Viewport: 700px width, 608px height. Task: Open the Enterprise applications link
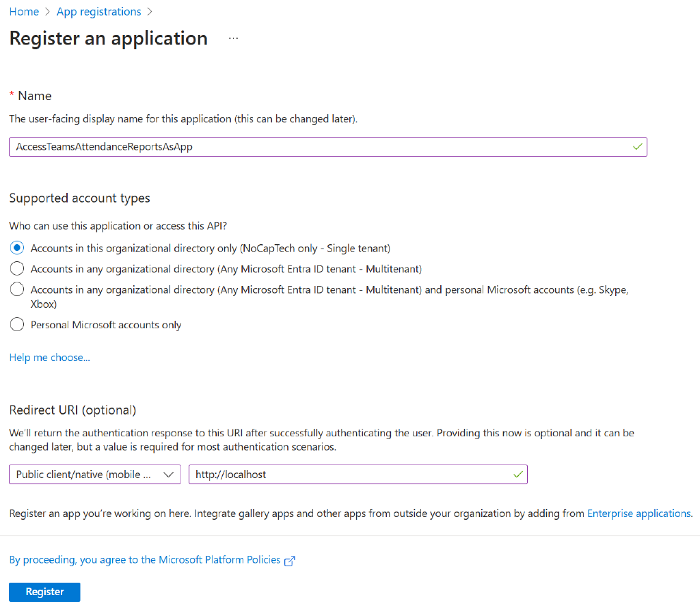638,513
